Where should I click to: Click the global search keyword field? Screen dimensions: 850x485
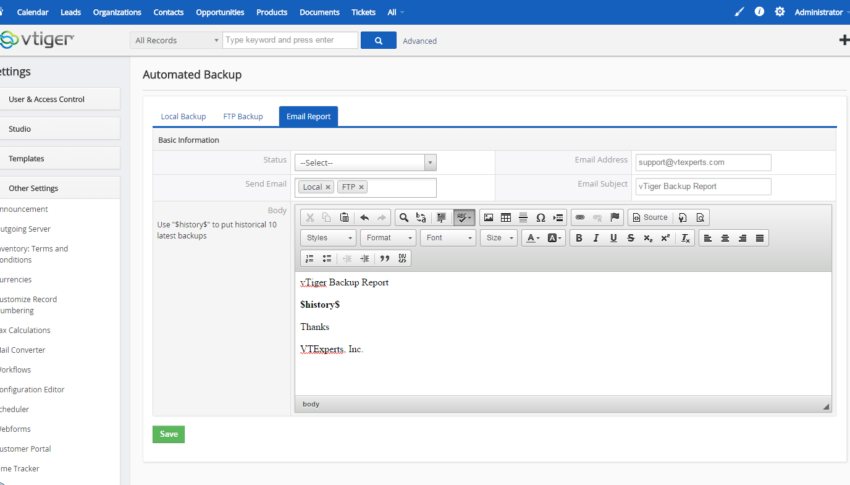[x=291, y=40]
